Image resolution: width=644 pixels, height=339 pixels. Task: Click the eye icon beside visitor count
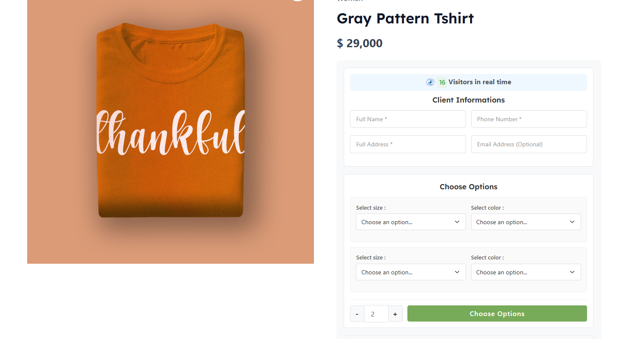(x=430, y=82)
